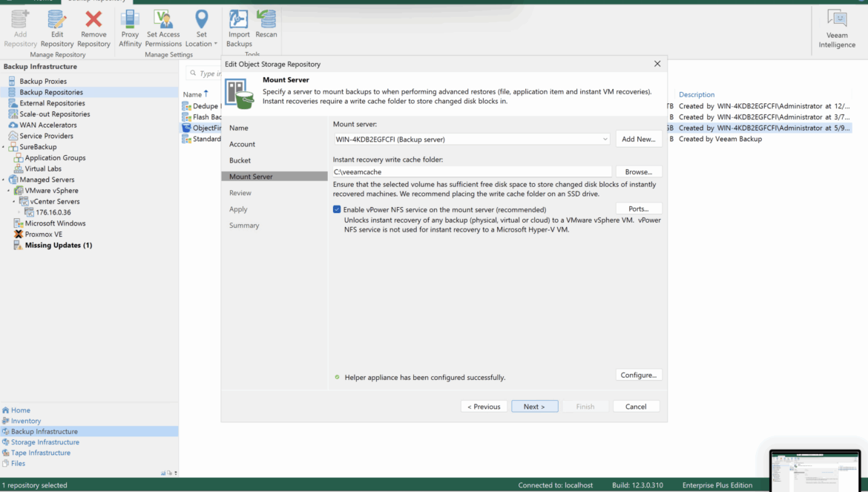868x492 pixels.
Task: Select the Standard repository row
Action: click(202, 139)
